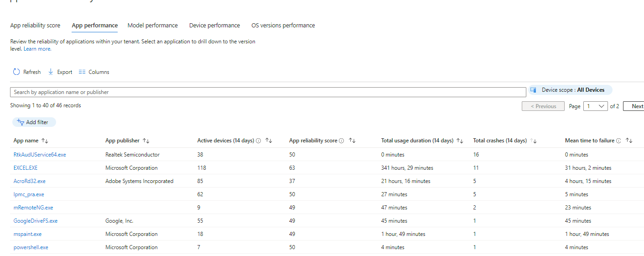Open the Columns chooser icon
The width and height of the screenshot is (644, 256).
pos(82,72)
